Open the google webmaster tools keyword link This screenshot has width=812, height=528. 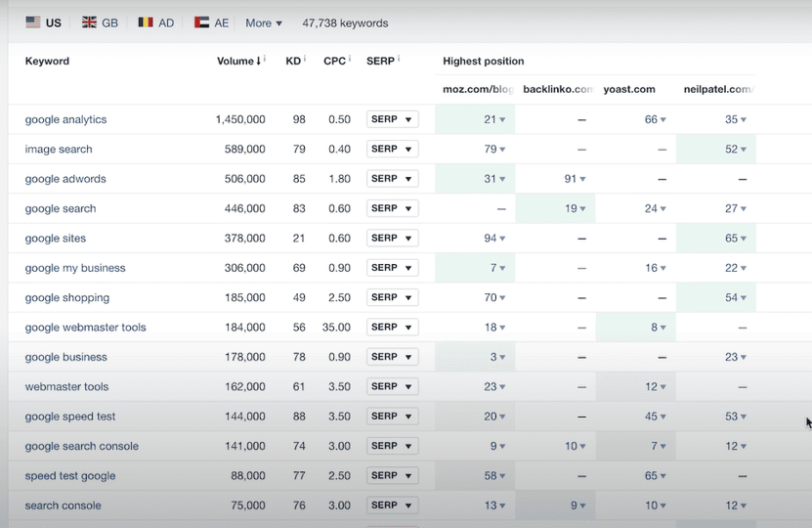(x=85, y=327)
